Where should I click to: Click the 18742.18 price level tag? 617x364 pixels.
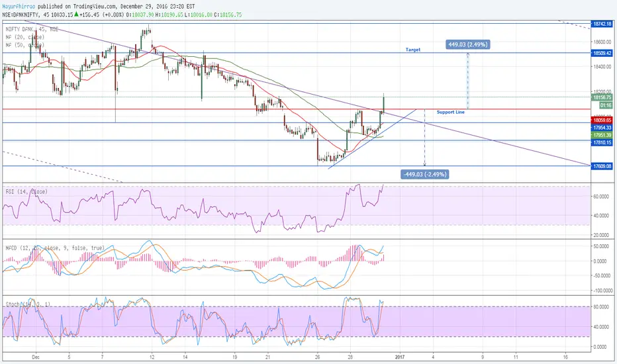tap(602, 24)
